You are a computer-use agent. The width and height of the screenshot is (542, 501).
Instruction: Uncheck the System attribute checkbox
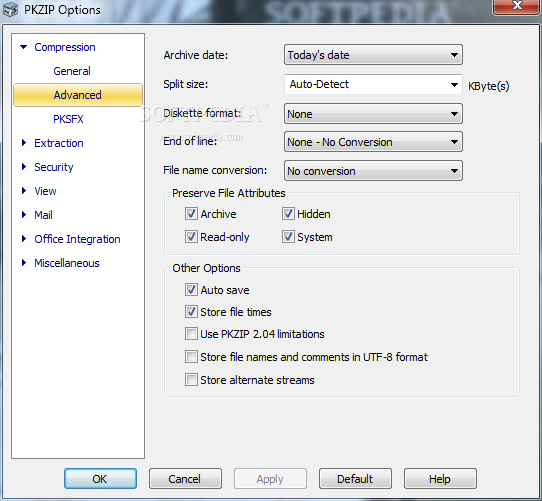click(288, 237)
